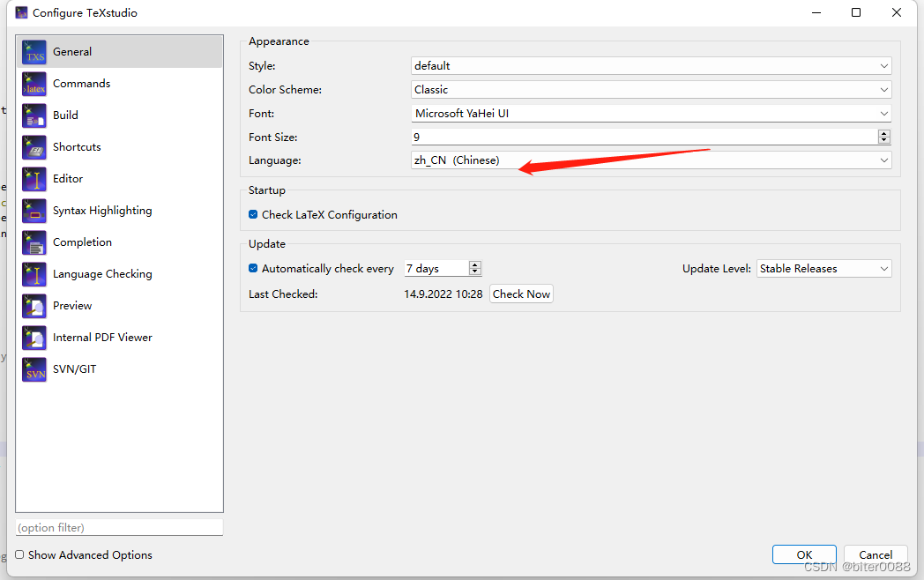Click the option filter input field
The width and height of the screenshot is (924, 580).
(120, 527)
